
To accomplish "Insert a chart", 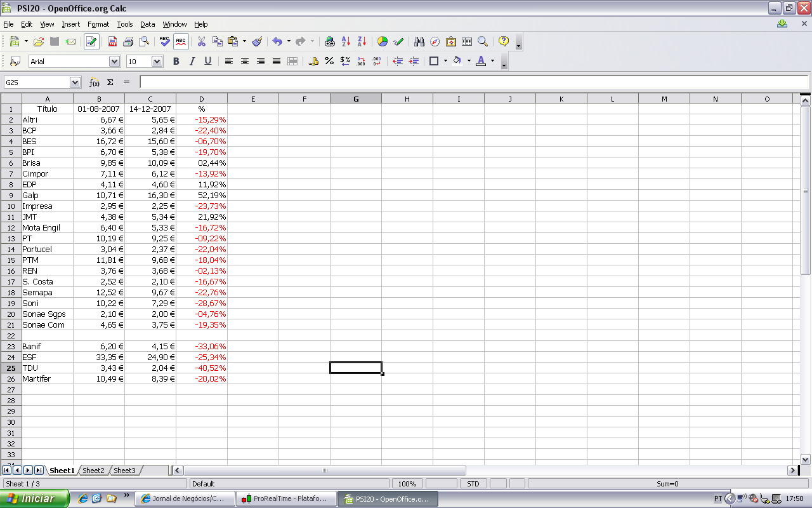I will (383, 42).
